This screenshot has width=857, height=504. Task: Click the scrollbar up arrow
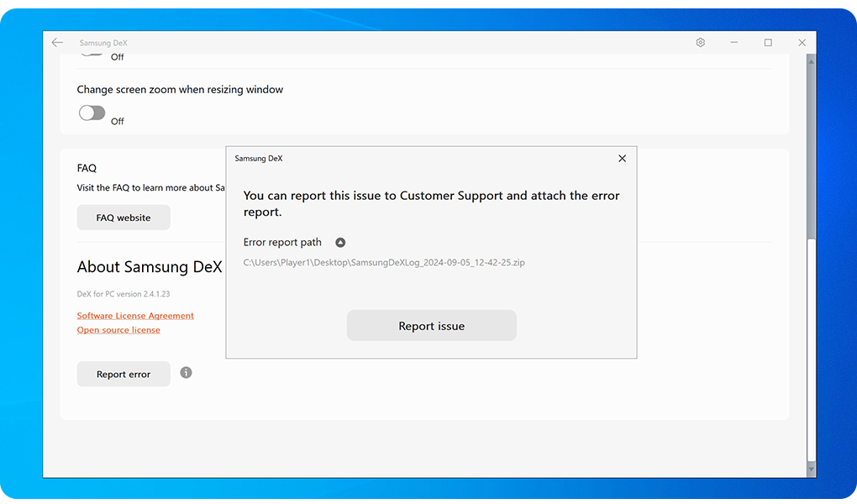pos(811,61)
